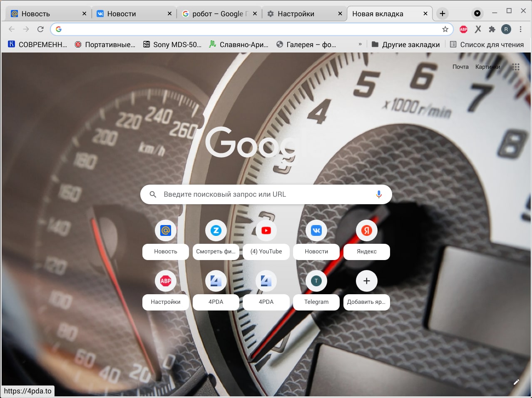This screenshot has height=398, width=532.
Task: Open the first 4PDA shortcut icon
Action: (x=216, y=281)
